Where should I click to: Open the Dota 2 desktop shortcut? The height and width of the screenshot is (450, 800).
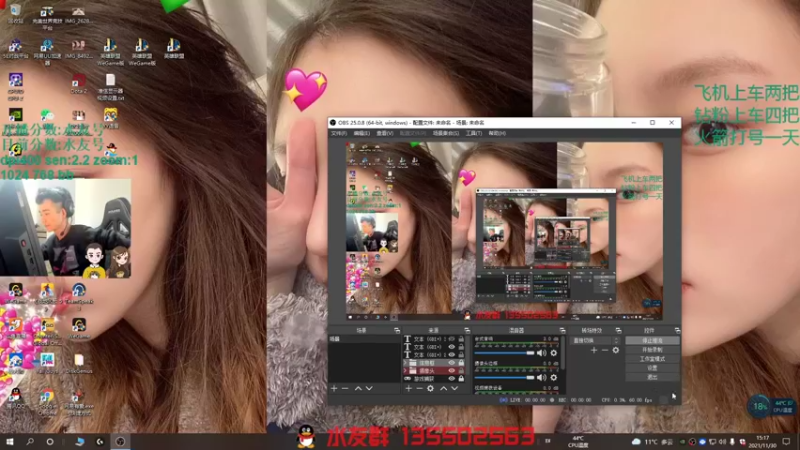[79, 84]
